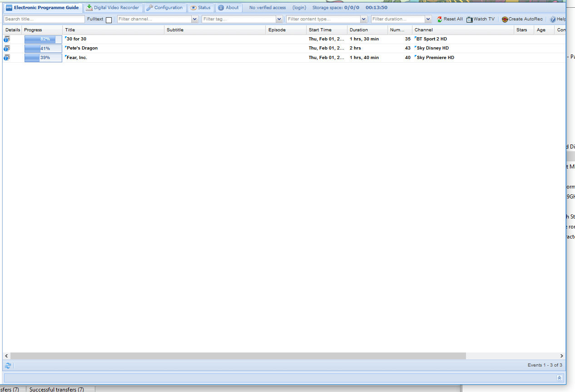Open details icon for 30 for 30
Viewport: 575px width, 392px height.
tap(7, 39)
